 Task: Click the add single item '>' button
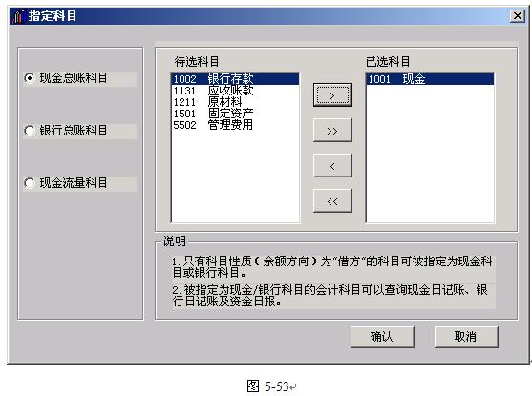tap(332, 95)
